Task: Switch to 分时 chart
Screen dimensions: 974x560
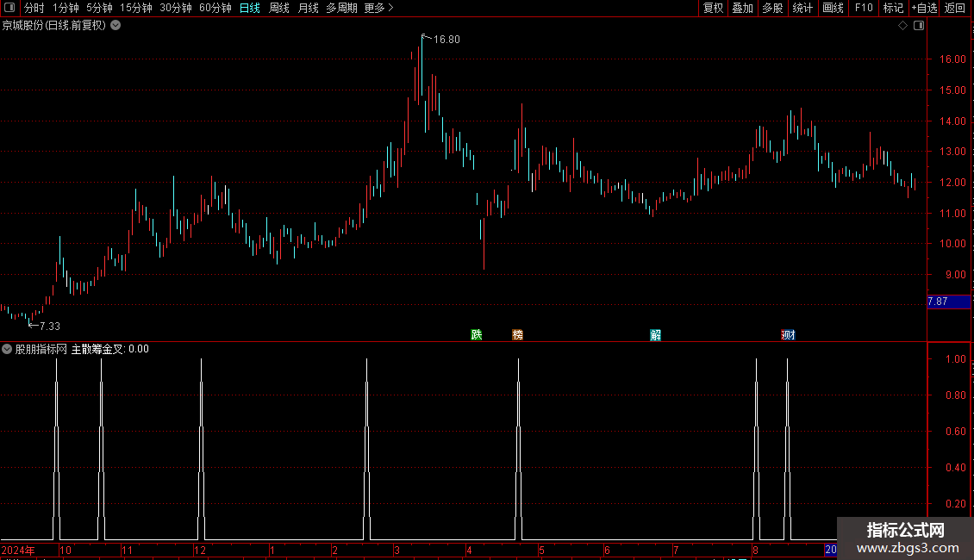Action: click(34, 8)
